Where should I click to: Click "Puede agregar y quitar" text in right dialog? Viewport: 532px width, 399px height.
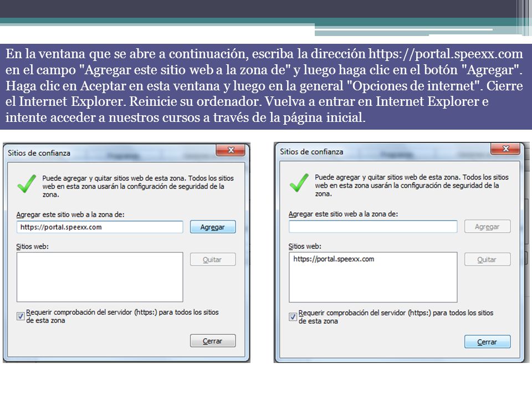tap(412, 185)
